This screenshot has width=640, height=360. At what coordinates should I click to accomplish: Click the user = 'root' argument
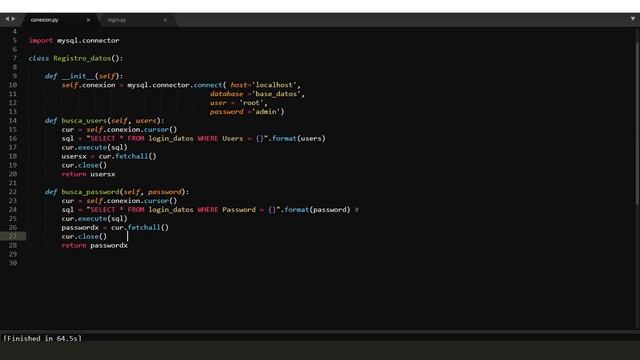[x=238, y=103]
